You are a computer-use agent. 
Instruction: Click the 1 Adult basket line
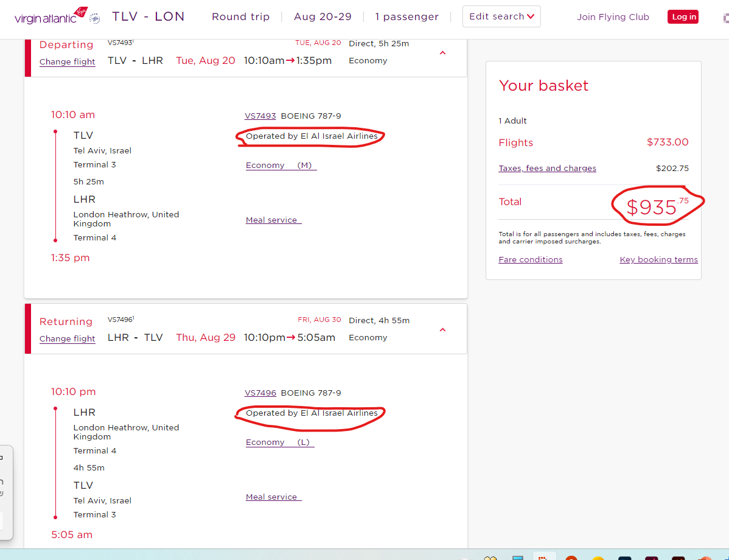tap(512, 121)
